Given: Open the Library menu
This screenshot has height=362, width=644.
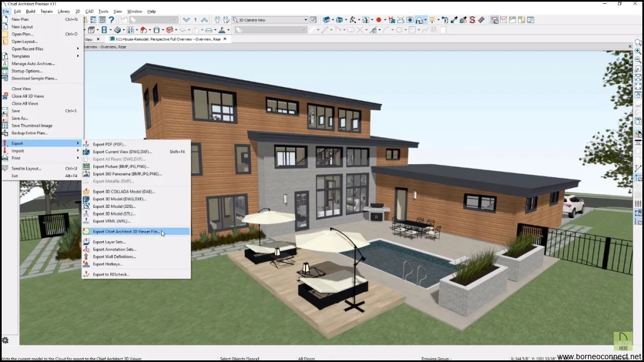Looking at the screenshot, I should [64, 11].
